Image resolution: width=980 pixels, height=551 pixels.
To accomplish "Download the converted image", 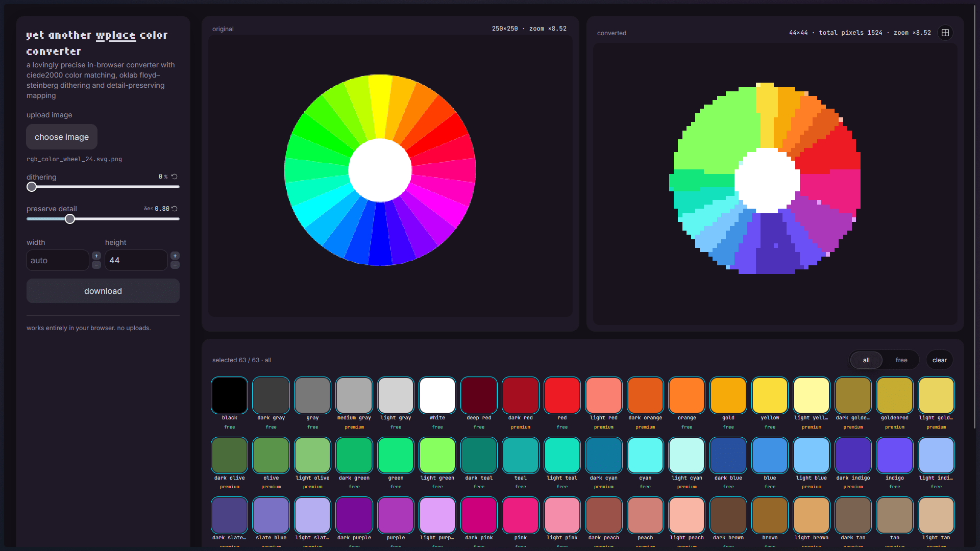I will coord(103,291).
